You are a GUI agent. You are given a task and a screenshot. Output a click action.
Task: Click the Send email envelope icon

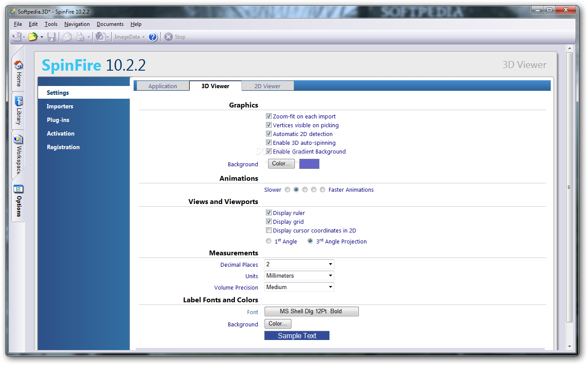67,37
